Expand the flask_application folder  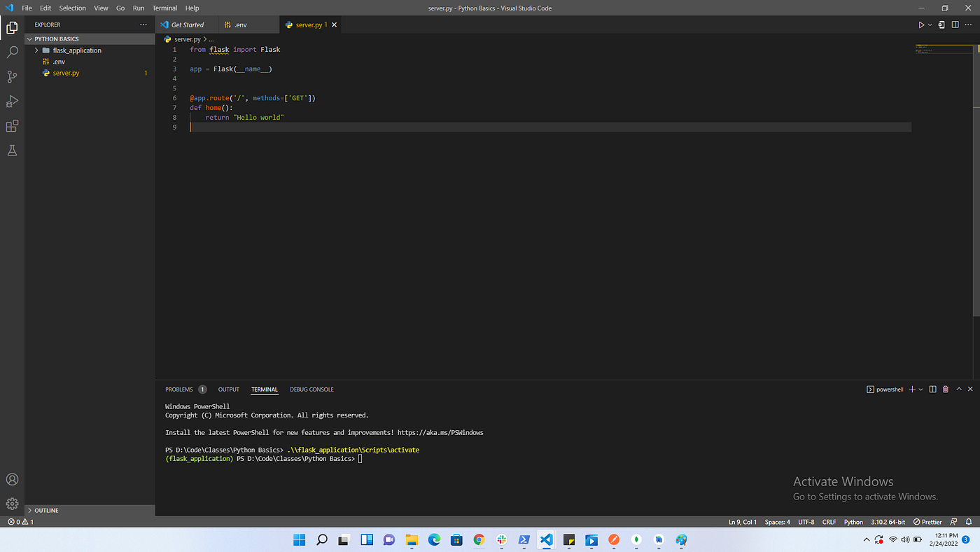pyautogui.click(x=77, y=50)
